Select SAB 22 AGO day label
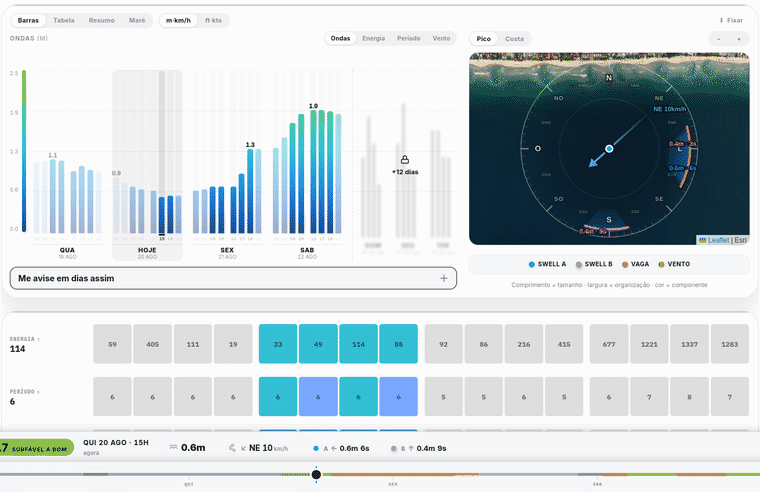The image size is (760, 492). coord(307,253)
